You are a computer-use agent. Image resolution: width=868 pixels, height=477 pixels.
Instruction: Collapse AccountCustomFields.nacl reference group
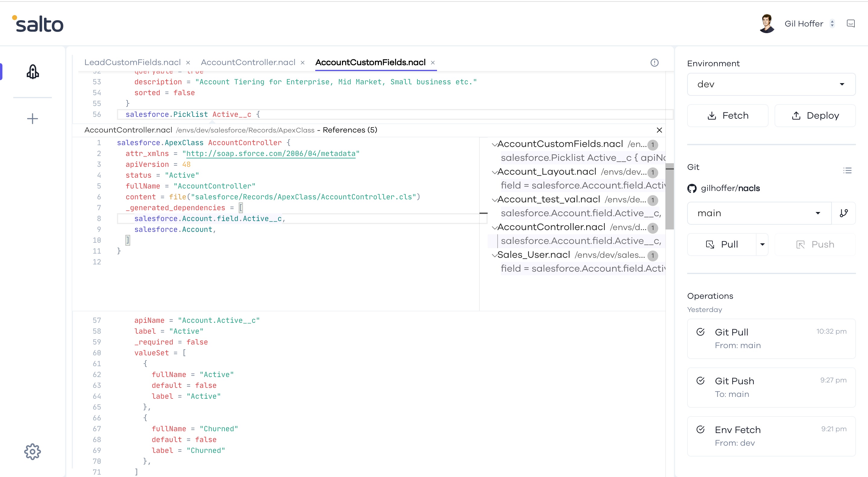point(494,145)
